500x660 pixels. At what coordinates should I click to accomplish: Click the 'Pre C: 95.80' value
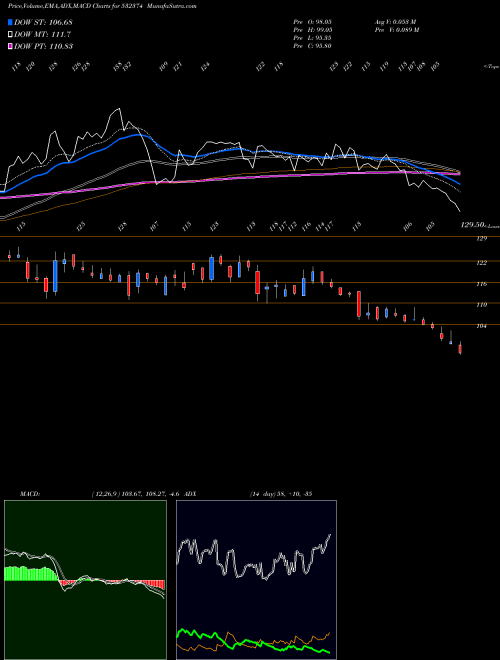coord(312,46)
